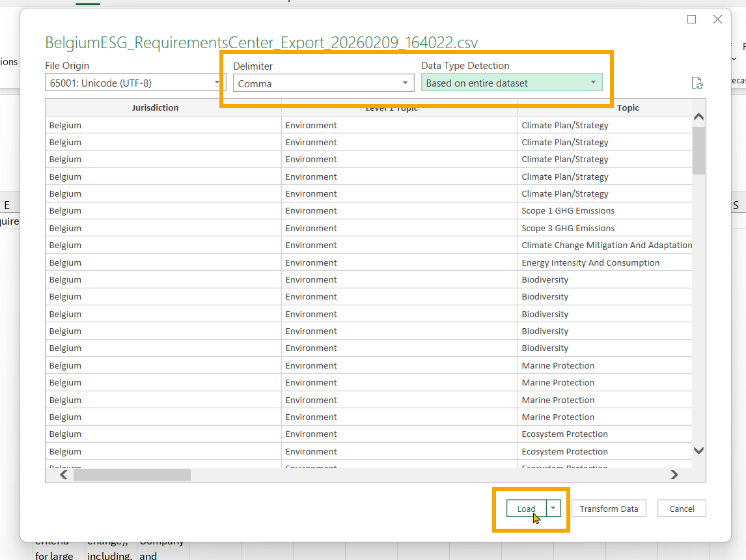Maximize the import dialog window
Screen dimensions: 746x560
pyautogui.click(x=692, y=19)
